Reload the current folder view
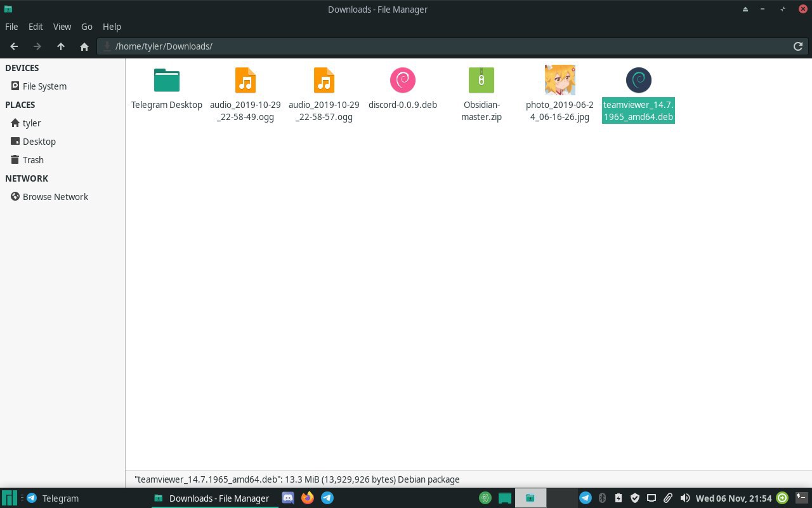Image resolution: width=812 pixels, height=508 pixels. click(x=798, y=46)
